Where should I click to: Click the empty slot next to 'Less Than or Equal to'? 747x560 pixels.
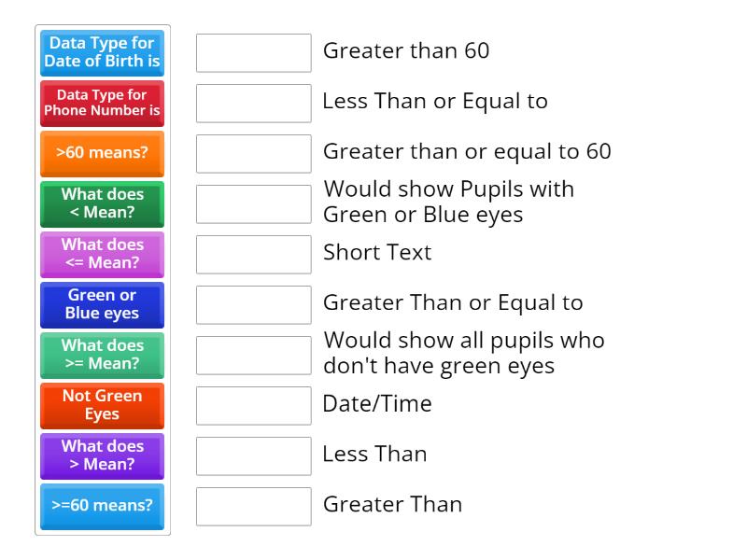[x=254, y=104]
